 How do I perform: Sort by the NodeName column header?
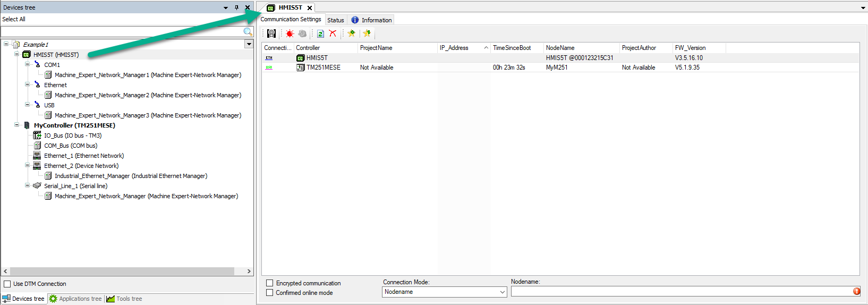(x=582, y=48)
